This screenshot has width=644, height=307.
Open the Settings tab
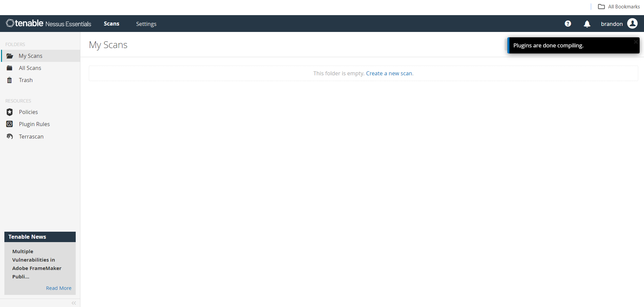[146, 24]
